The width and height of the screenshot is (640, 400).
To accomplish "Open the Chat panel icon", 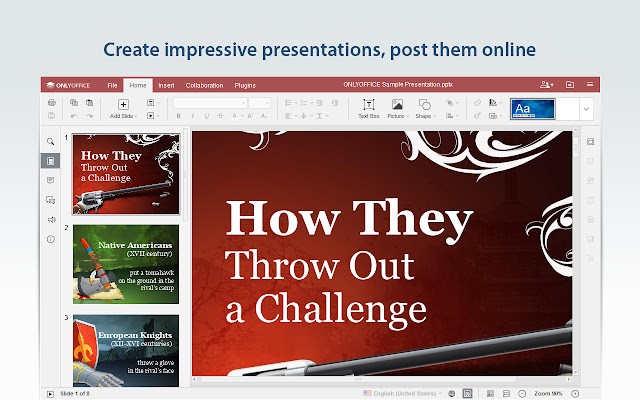I will (x=50, y=200).
